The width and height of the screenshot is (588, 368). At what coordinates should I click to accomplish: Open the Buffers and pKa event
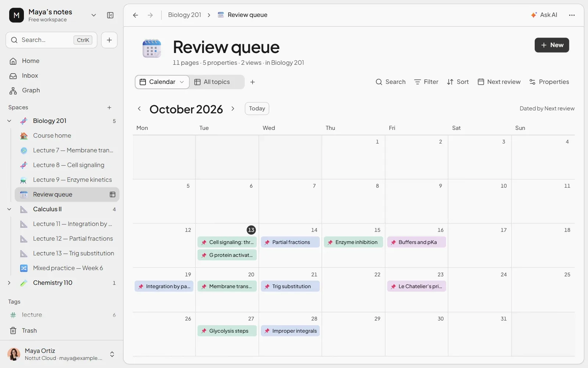pyautogui.click(x=416, y=242)
